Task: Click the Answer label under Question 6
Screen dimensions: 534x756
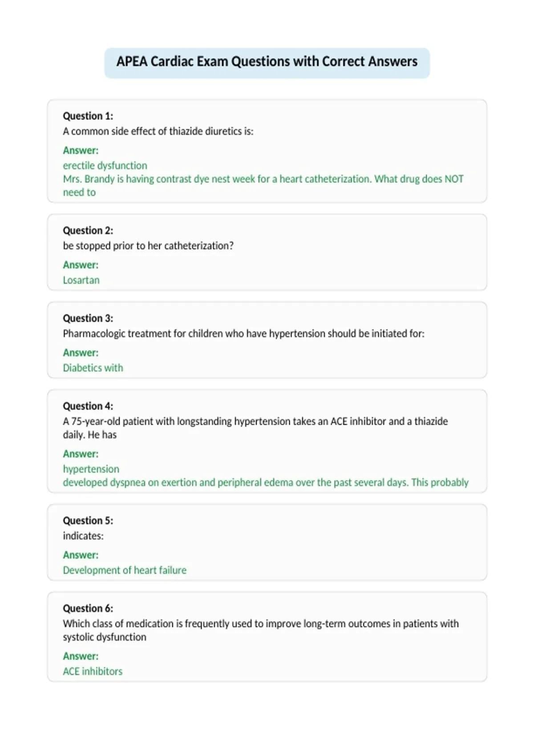Action: pyautogui.click(x=81, y=656)
